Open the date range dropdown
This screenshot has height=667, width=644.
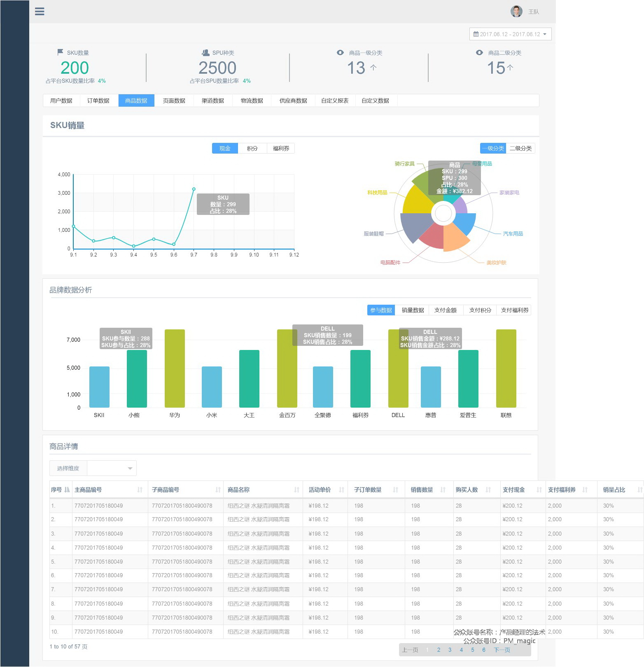[510, 34]
